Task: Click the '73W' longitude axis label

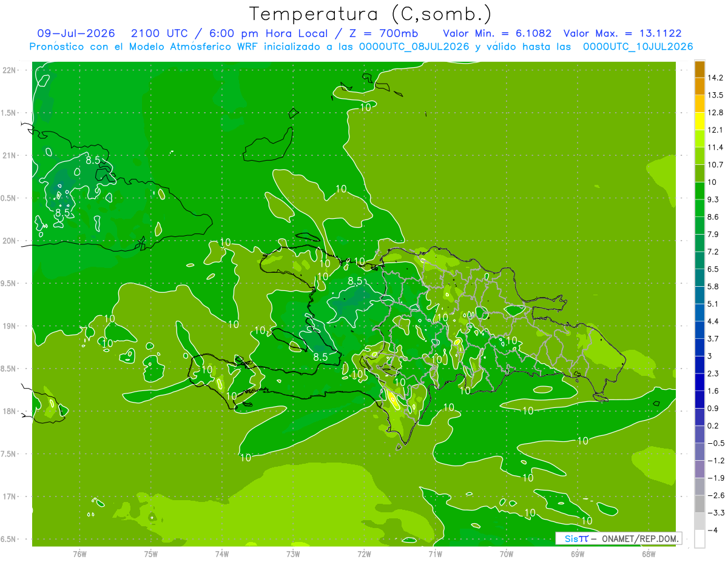Action: point(293,554)
